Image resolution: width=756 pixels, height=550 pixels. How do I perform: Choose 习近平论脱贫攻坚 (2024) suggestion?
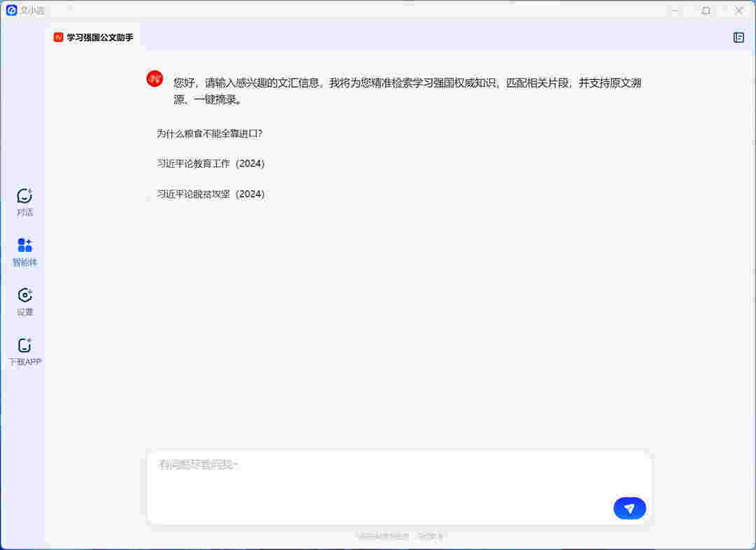211,194
